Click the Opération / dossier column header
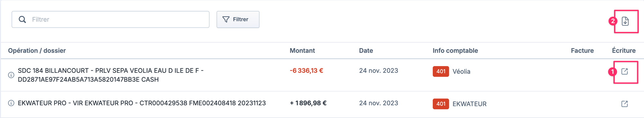 point(37,51)
